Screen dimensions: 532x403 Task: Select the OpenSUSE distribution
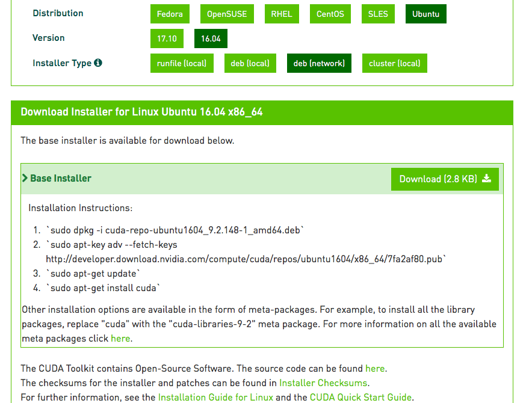227,14
